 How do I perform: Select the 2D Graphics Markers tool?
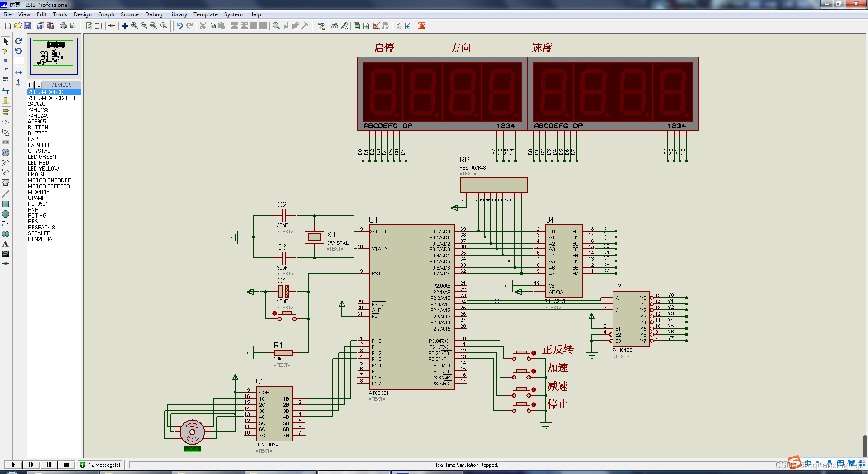(5, 263)
